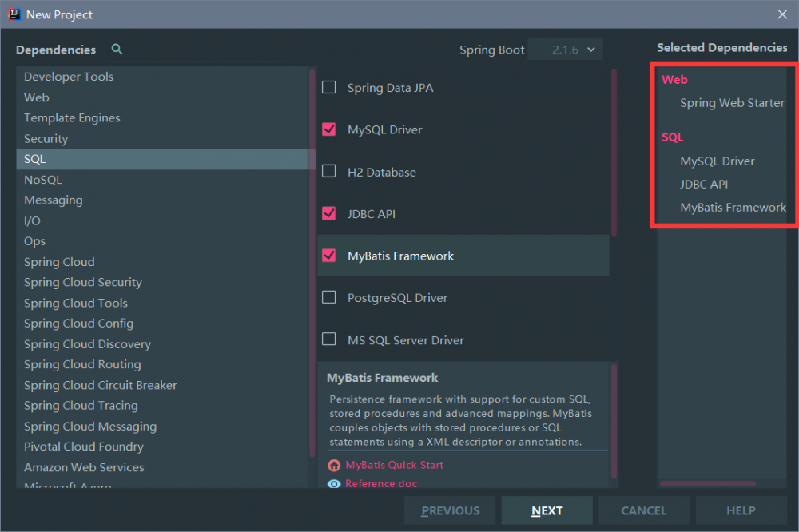
Task: Click the Reference doc eye icon
Action: [334, 484]
